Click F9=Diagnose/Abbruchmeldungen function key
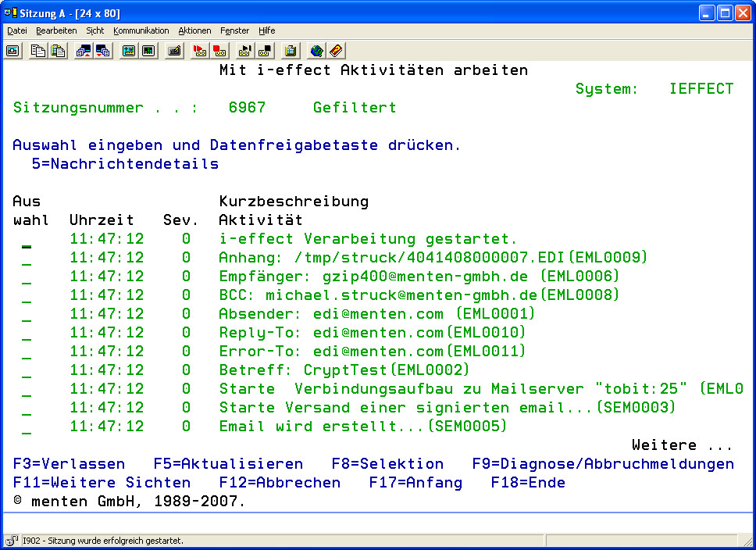Screen dimensions: 756x550 603,464
